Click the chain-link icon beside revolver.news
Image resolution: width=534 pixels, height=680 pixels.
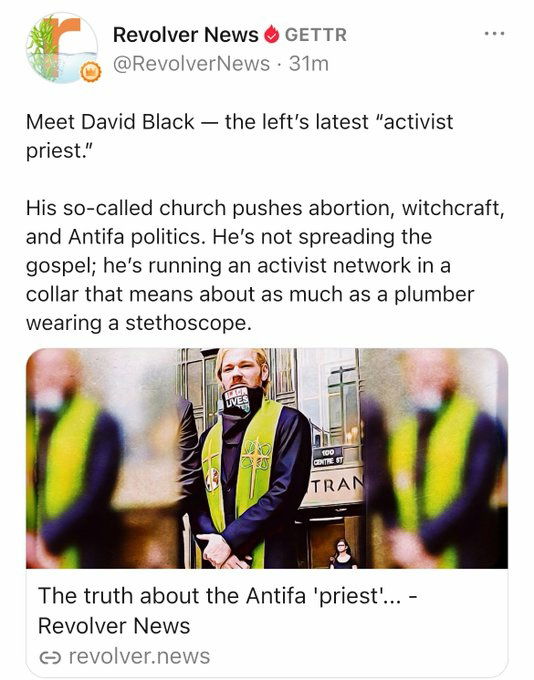click(49, 657)
